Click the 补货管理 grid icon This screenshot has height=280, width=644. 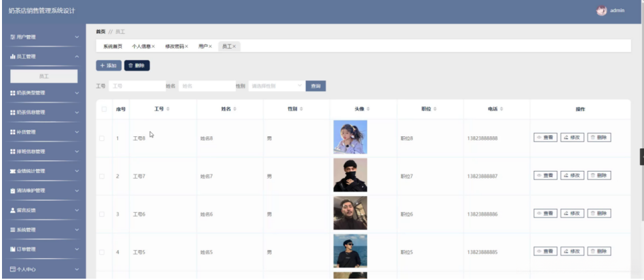point(13,132)
